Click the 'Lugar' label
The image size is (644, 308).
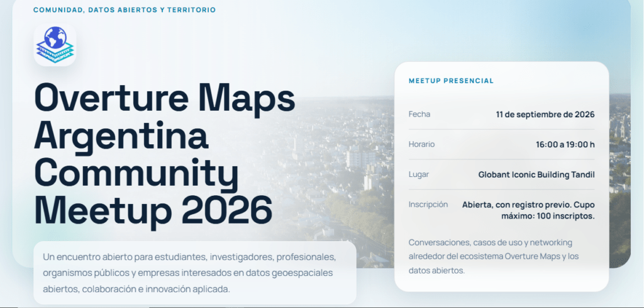tap(418, 174)
